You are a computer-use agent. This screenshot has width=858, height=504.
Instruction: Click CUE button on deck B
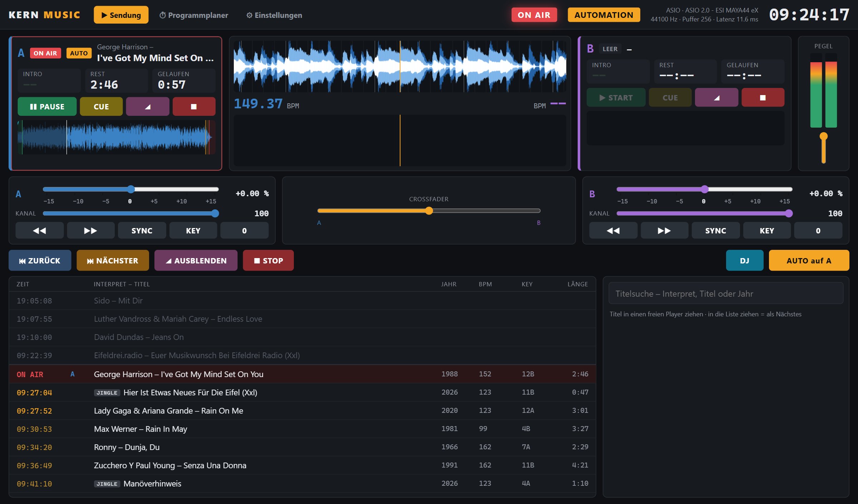click(x=670, y=98)
